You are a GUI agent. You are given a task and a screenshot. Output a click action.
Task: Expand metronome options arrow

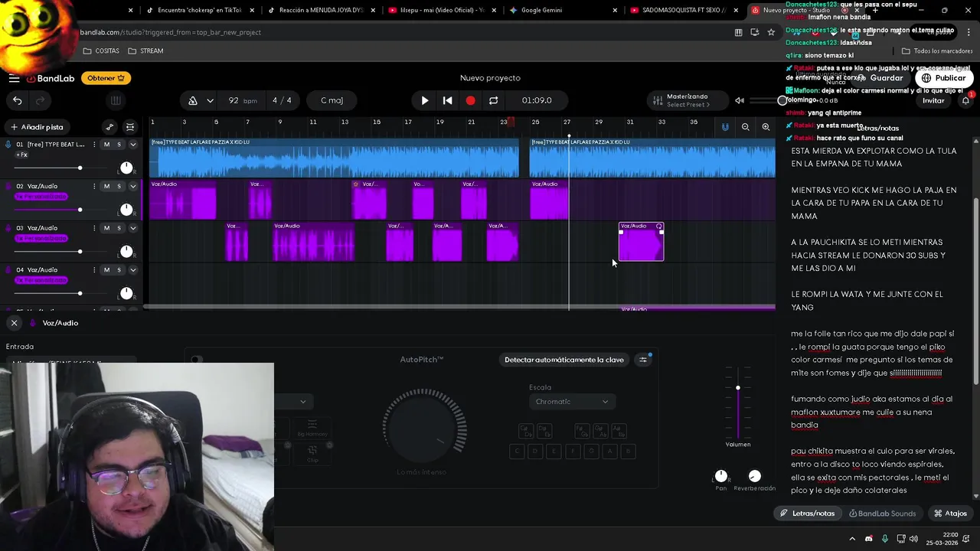210,100
